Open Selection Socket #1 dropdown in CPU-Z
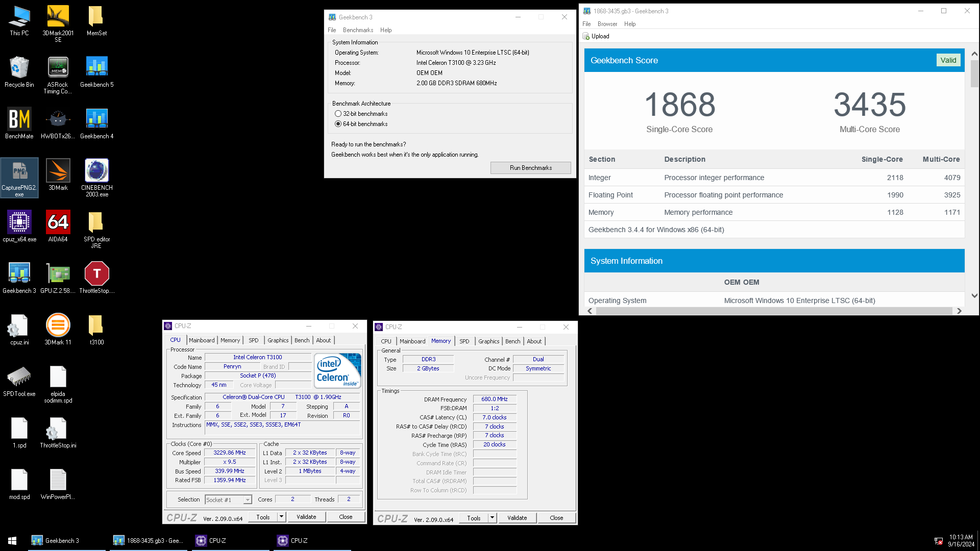The width and height of the screenshot is (980, 551). pyautogui.click(x=228, y=500)
